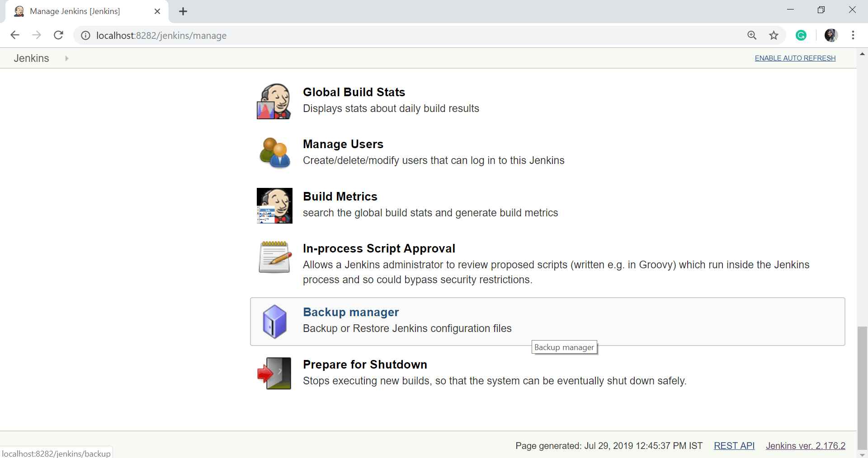Open the Backup manager link
Screen dimensions: 868x458
point(351,312)
